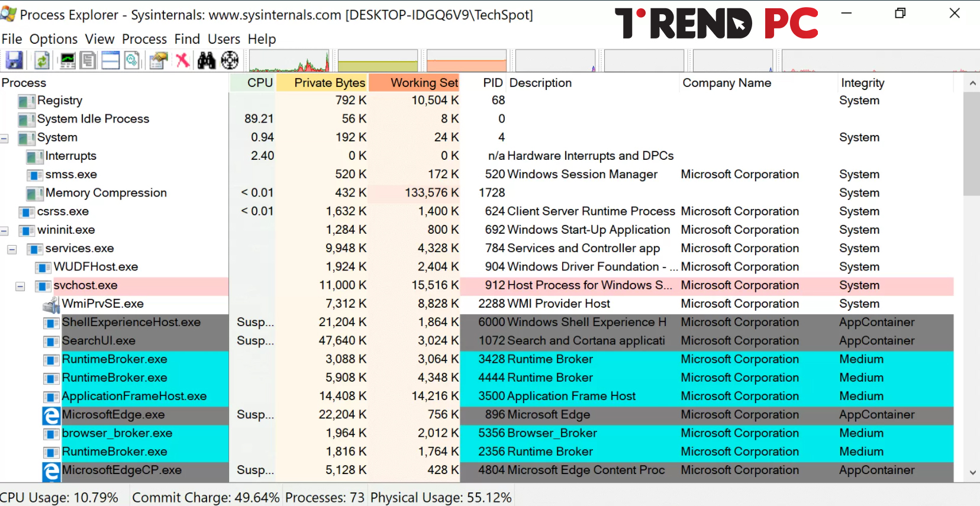980x506 pixels.
Task: Sort by the CPU column header
Action: (253, 83)
